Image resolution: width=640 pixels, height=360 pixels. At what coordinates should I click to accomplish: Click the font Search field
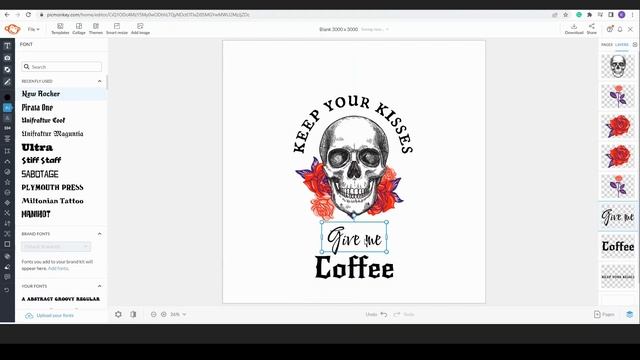(62, 67)
